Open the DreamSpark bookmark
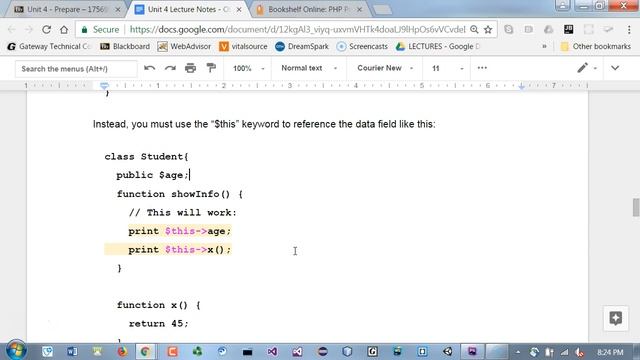 tap(302, 47)
